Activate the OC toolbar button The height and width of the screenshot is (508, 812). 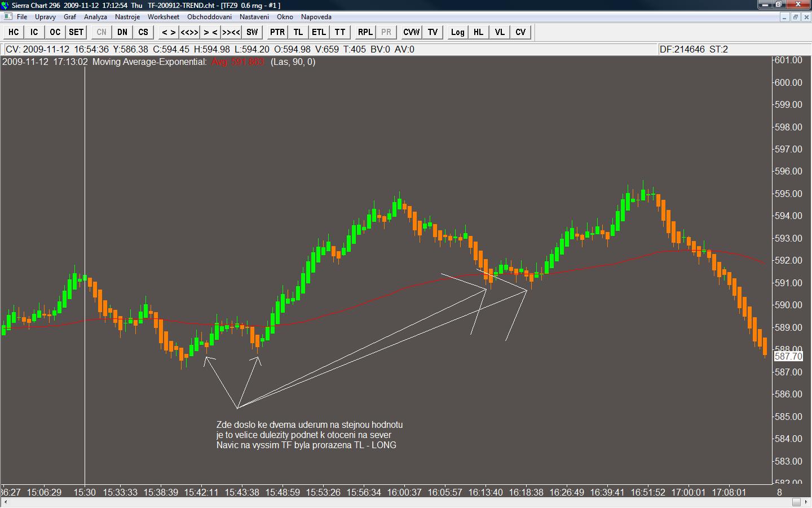click(x=55, y=32)
